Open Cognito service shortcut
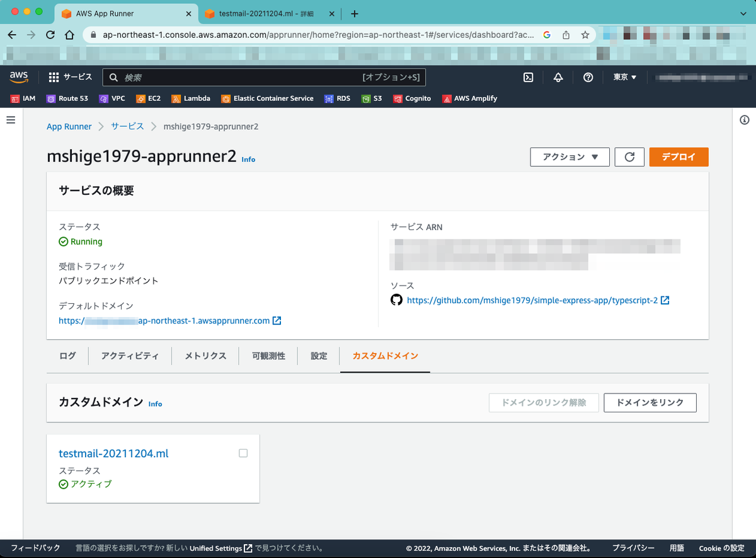The width and height of the screenshot is (756, 558). 412,98
